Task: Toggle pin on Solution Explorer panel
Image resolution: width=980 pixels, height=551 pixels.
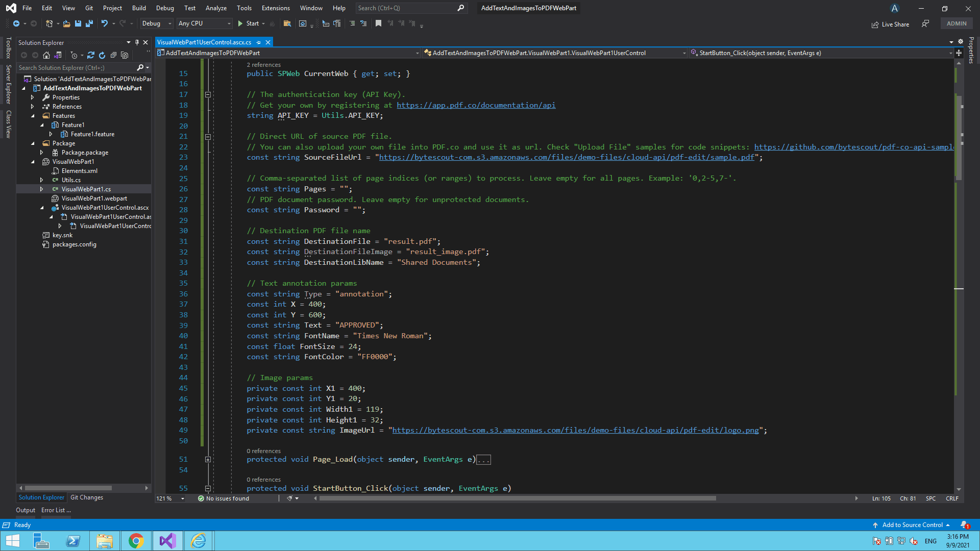Action: (137, 42)
